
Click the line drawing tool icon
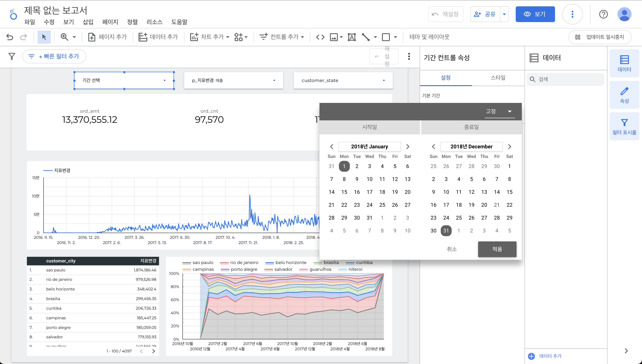(x=366, y=37)
